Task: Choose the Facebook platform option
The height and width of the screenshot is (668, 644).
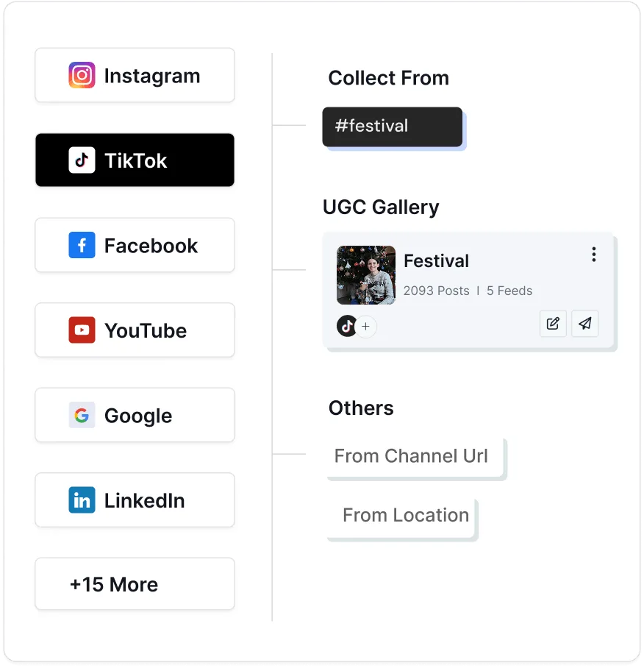Action: point(135,245)
